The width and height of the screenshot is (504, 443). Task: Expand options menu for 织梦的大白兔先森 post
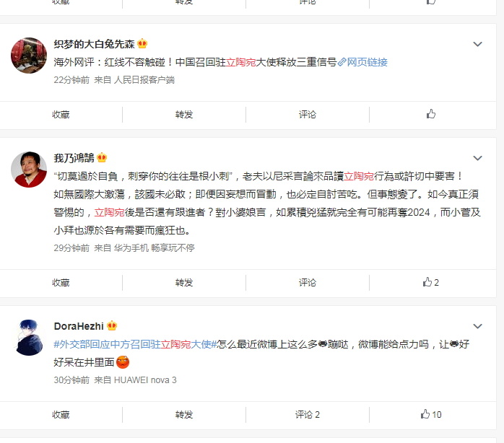(477, 44)
